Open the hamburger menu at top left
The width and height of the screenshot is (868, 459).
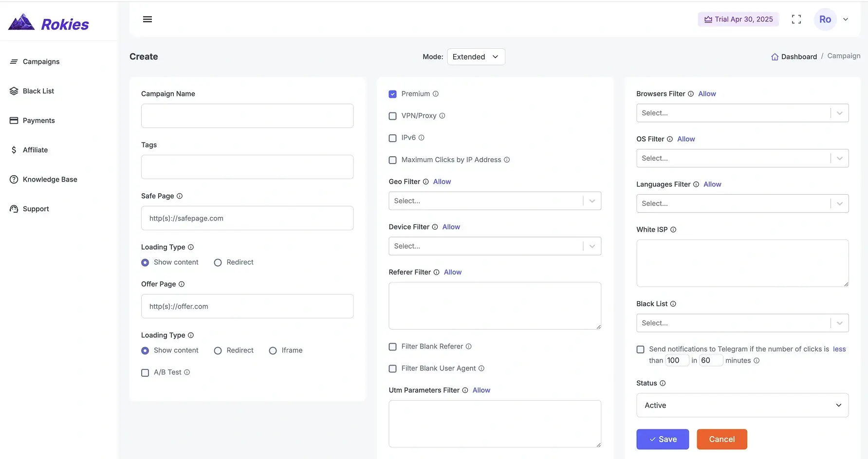point(148,19)
